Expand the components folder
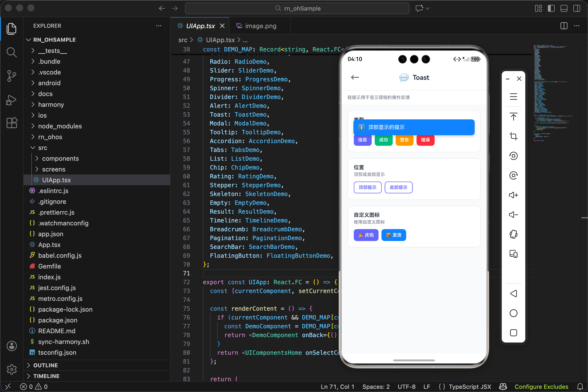This screenshot has height=392, width=588. tap(60, 159)
